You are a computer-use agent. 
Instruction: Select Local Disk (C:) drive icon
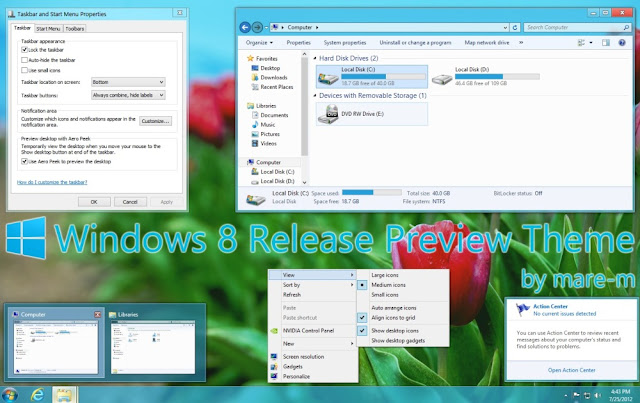point(328,78)
